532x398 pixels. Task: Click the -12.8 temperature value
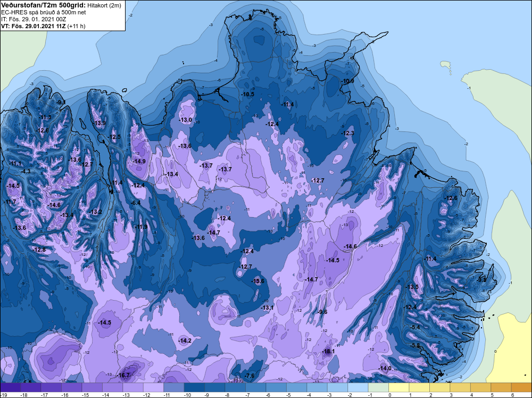[39, 250]
